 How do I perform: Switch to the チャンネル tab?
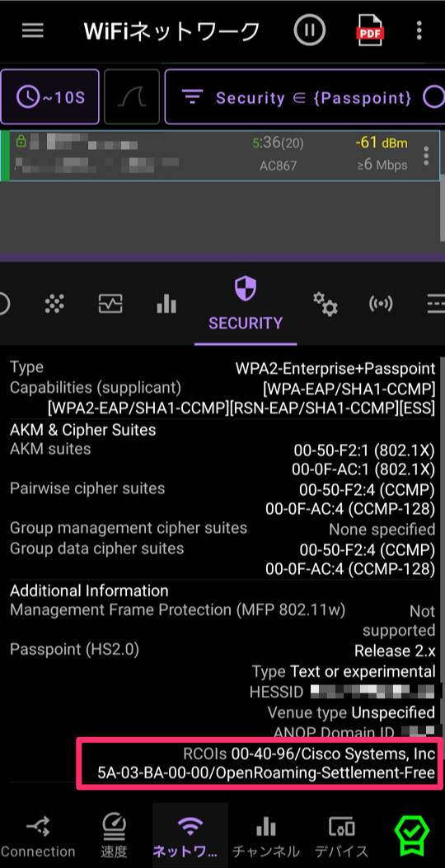[266, 835]
